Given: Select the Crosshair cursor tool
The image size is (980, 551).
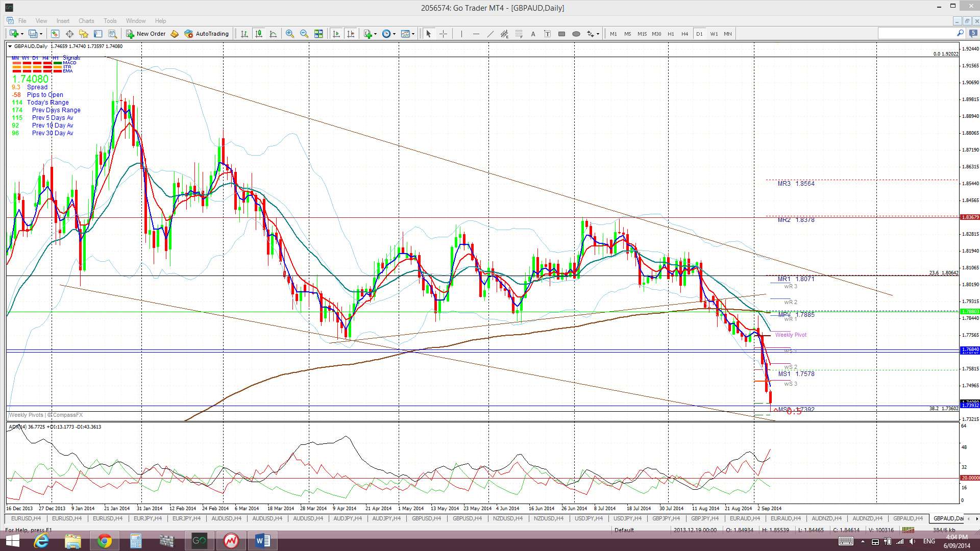Looking at the screenshot, I should tap(443, 34).
